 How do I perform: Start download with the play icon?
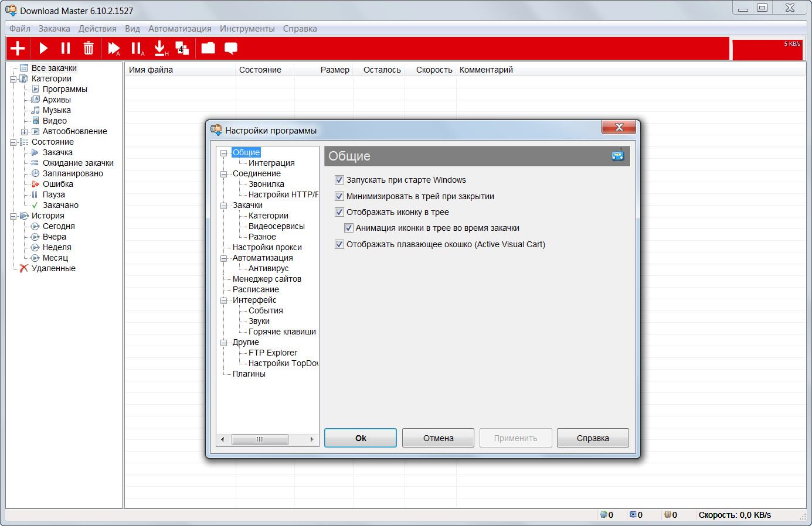[x=43, y=48]
